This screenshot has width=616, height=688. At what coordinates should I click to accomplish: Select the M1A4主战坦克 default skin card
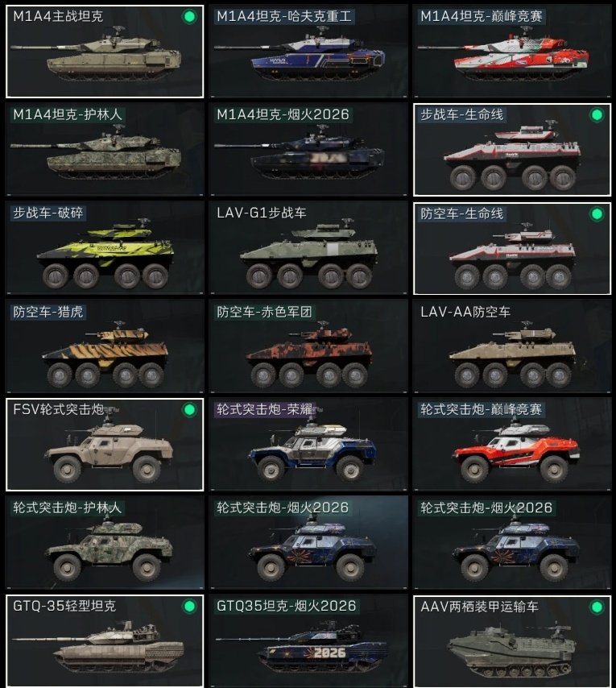(105, 52)
